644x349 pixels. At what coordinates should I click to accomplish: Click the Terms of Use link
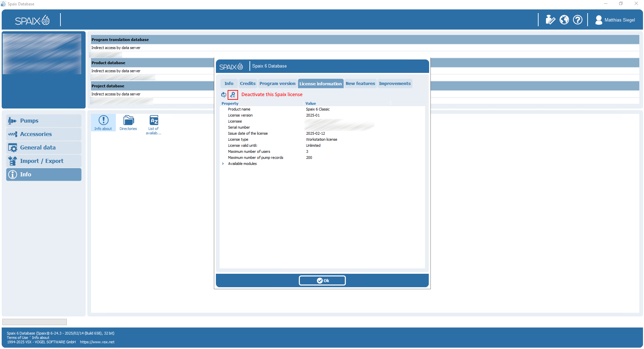pos(17,338)
